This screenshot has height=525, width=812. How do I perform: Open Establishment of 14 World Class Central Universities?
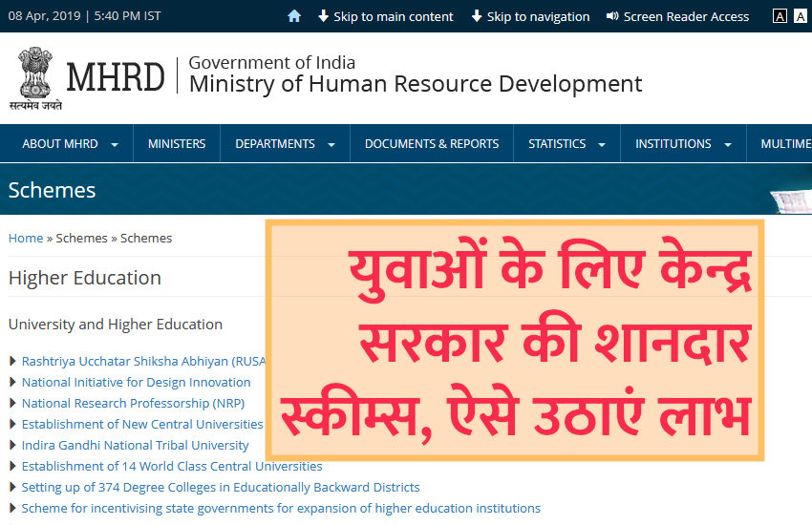(172, 467)
